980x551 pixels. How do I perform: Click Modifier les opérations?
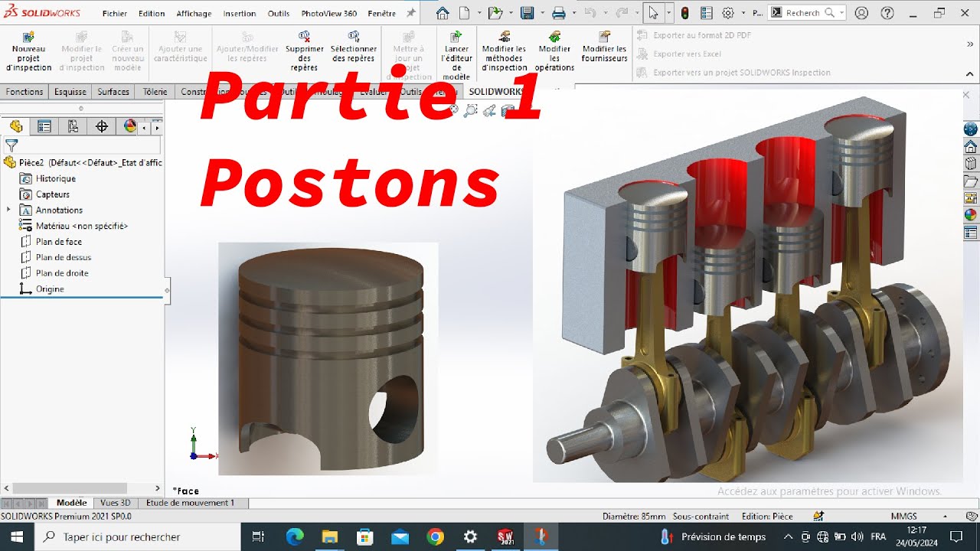(554, 52)
